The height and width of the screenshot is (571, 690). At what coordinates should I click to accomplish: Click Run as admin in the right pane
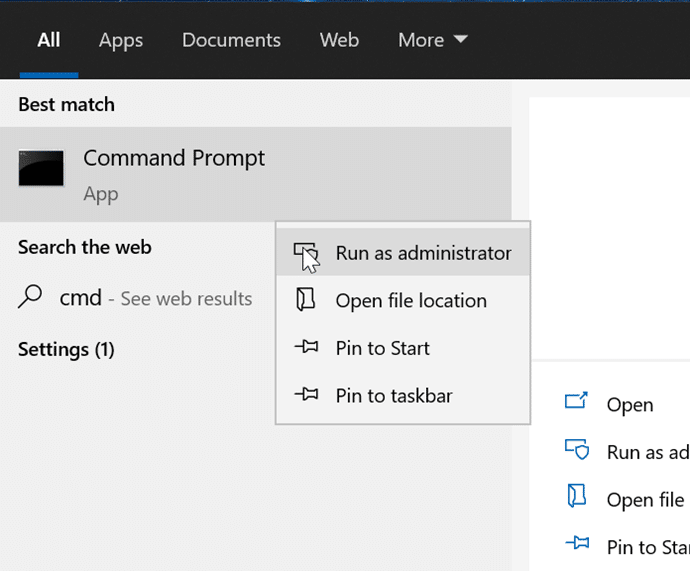648,452
